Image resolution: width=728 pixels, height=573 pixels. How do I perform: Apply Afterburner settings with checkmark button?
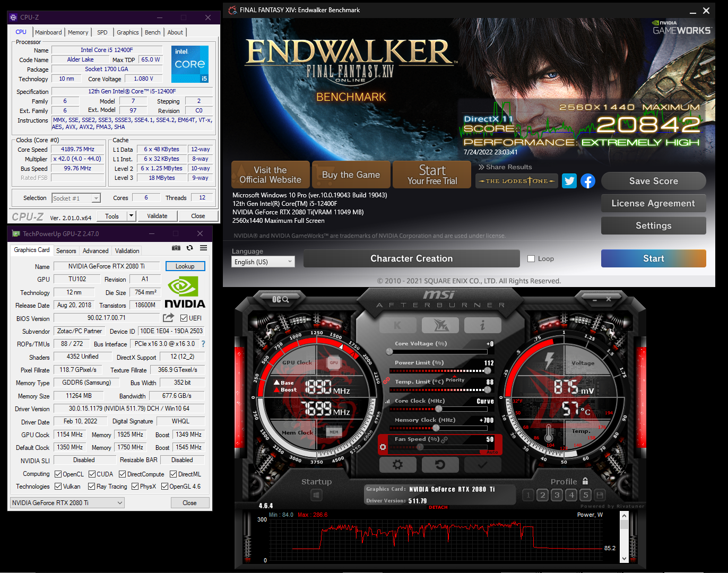click(483, 464)
